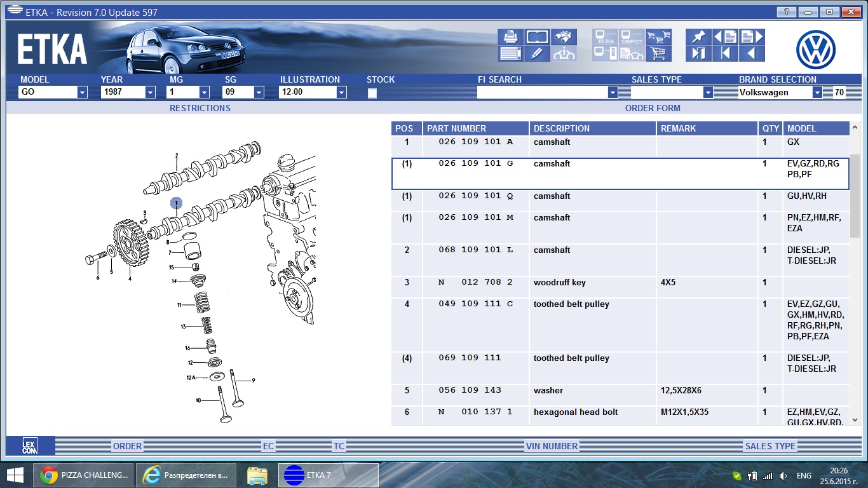Open the ILLUSTRATION dropdown

pyautogui.click(x=341, y=93)
